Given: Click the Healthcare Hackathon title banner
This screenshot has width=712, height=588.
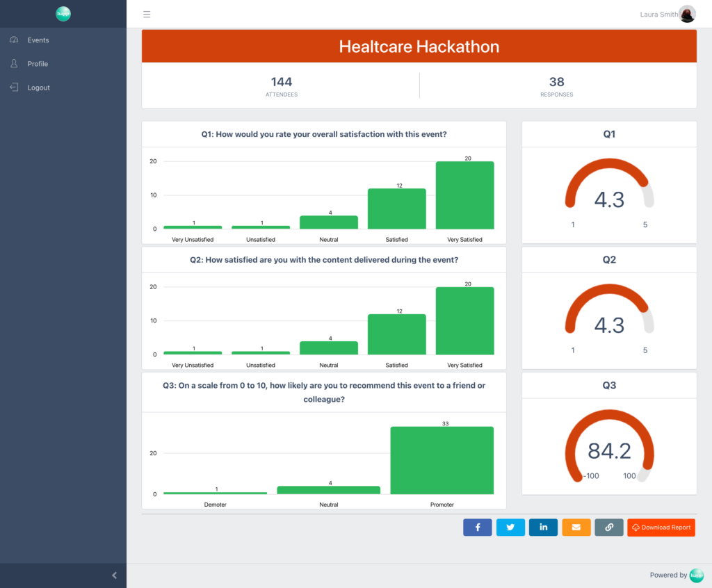Looking at the screenshot, I should (419, 47).
